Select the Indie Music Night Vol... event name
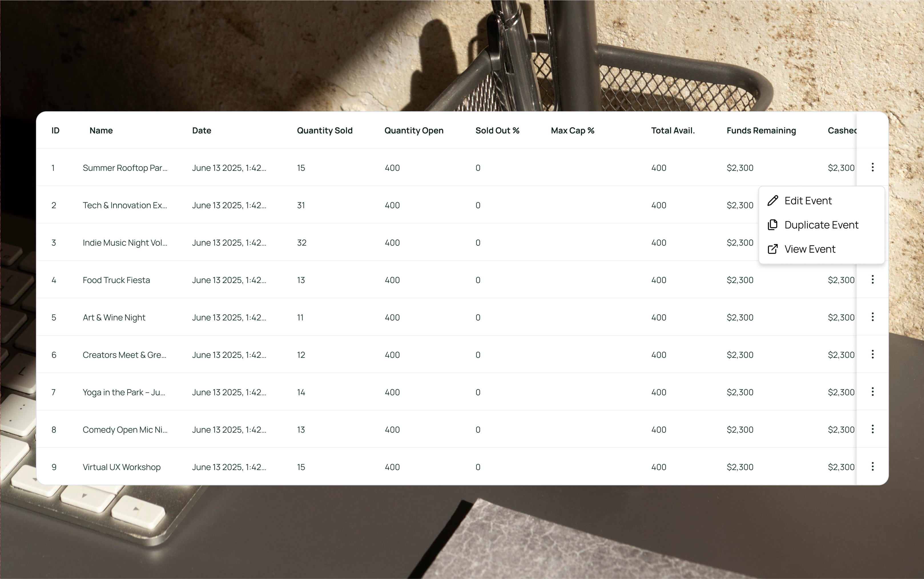Viewport: 924px width, 579px height. [125, 243]
